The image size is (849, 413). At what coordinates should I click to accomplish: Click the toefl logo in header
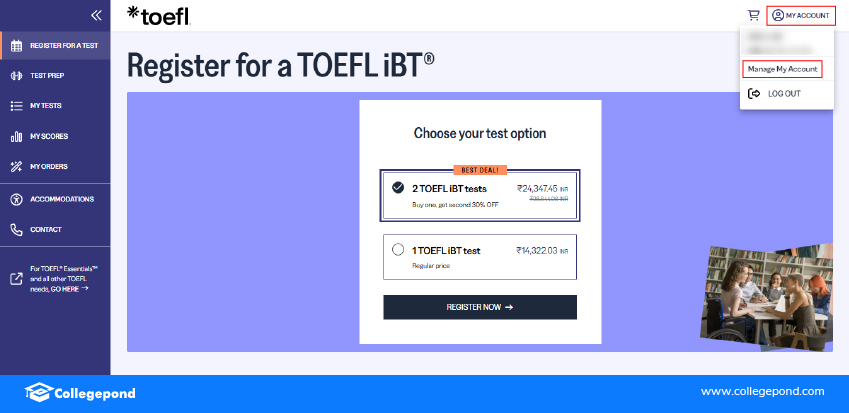click(x=158, y=15)
